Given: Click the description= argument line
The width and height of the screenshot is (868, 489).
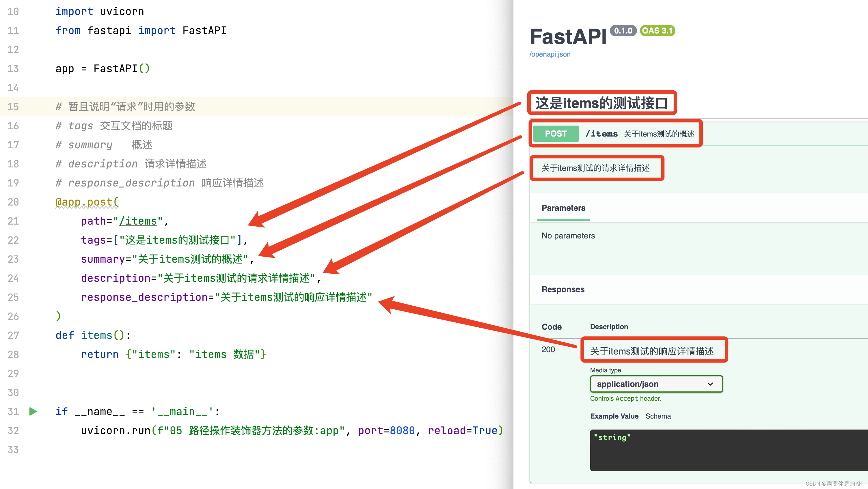Looking at the screenshot, I should pyautogui.click(x=201, y=278).
